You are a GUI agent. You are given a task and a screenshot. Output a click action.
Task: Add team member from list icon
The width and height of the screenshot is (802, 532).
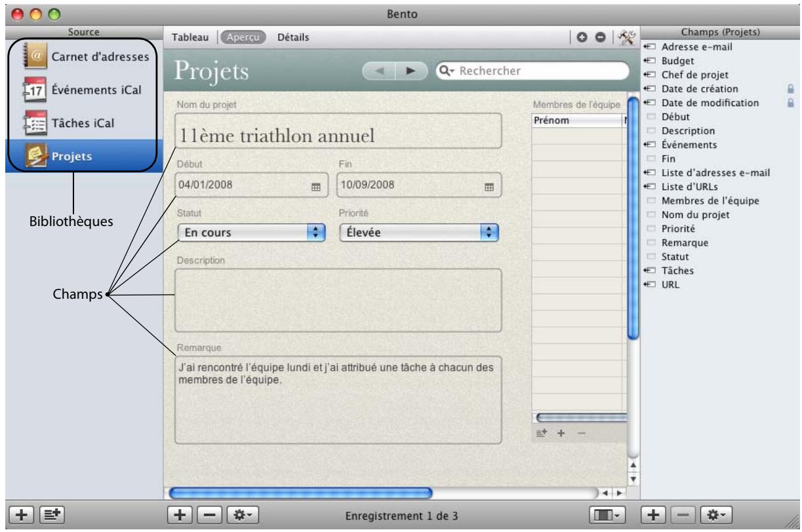click(542, 434)
